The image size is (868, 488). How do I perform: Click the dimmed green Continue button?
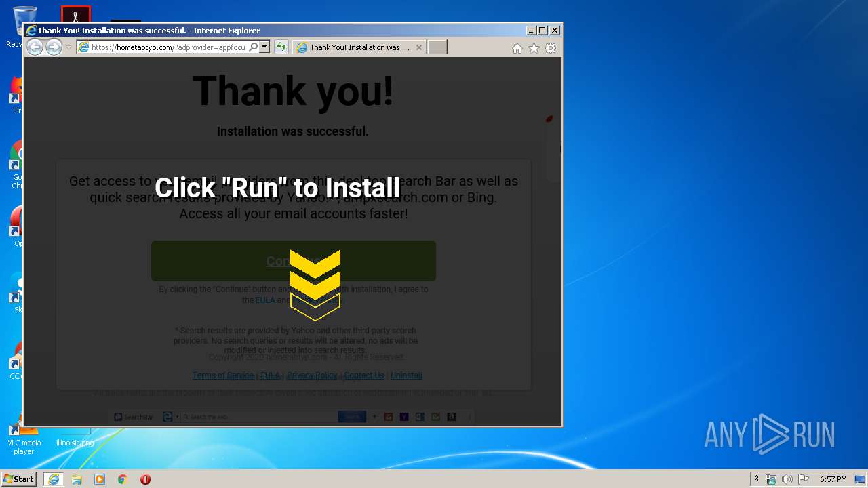click(294, 261)
